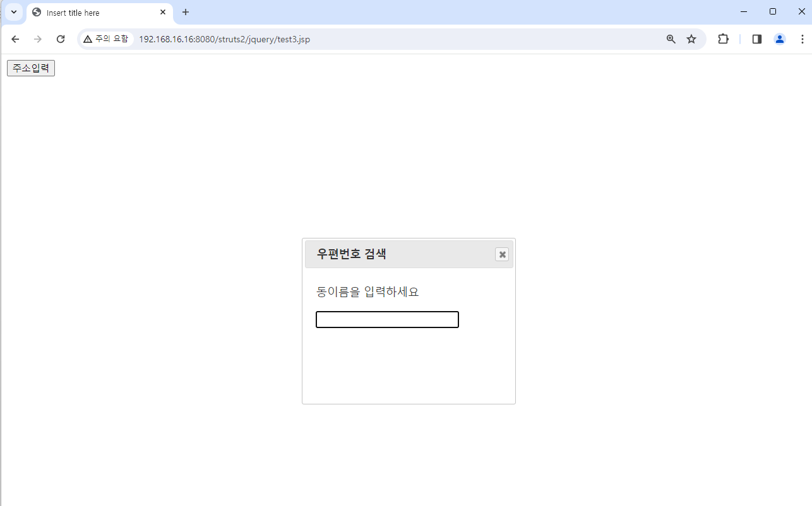The width and height of the screenshot is (812, 506).
Task: Open the 주의 요함 security warning
Action: click(106, 39)
